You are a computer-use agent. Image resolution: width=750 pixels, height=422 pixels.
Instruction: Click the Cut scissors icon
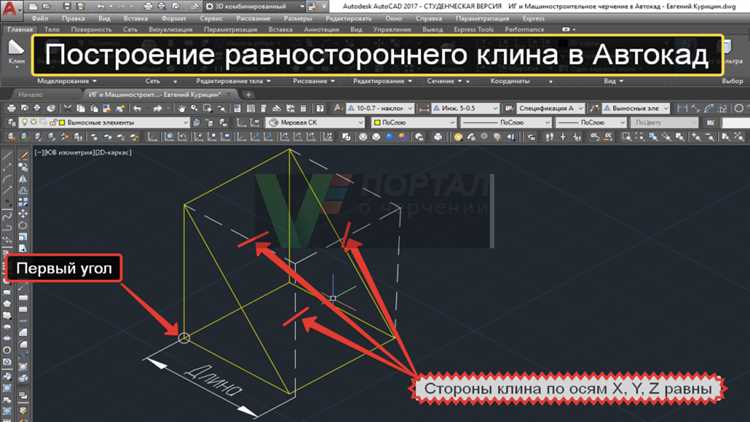click(67, 109)
